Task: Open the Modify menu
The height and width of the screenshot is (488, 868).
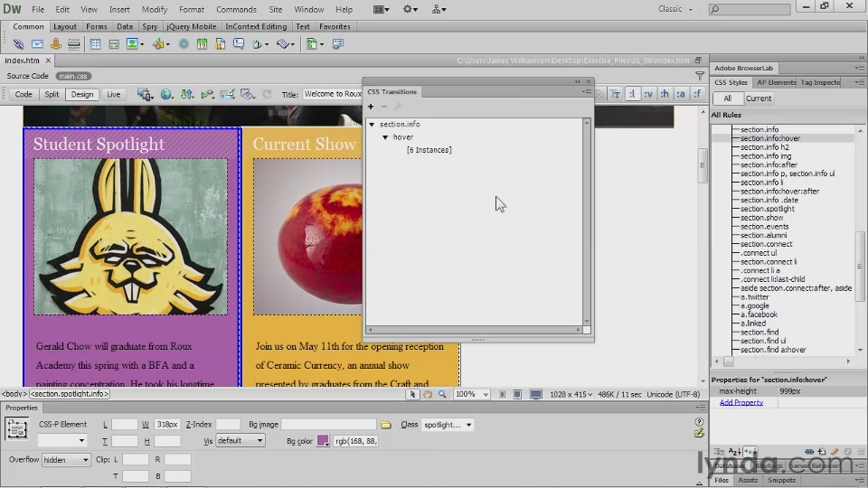Action: pyautogui.click(x=154, y=9)
